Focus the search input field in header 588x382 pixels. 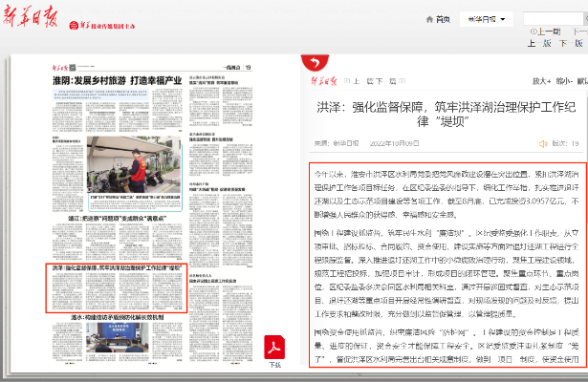point(554,19)
